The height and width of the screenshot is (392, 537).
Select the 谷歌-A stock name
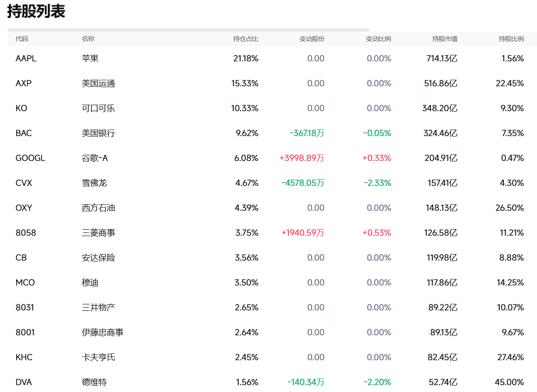point(95,158)
